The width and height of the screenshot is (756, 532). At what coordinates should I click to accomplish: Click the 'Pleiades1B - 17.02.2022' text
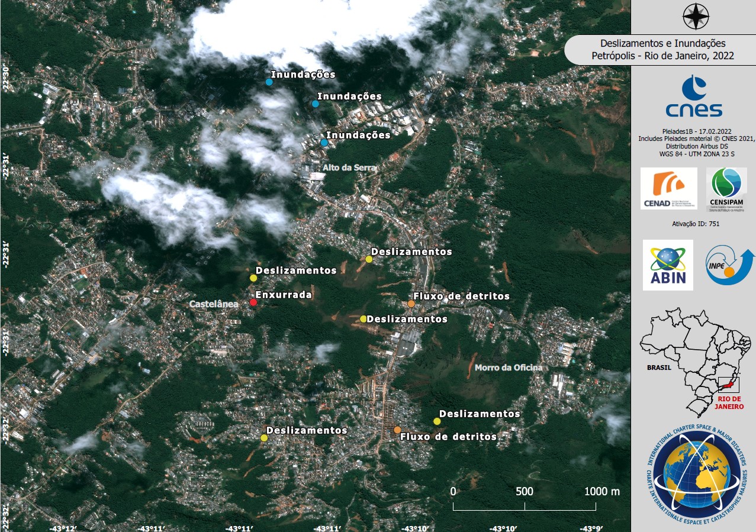click(x=696, y=131)
